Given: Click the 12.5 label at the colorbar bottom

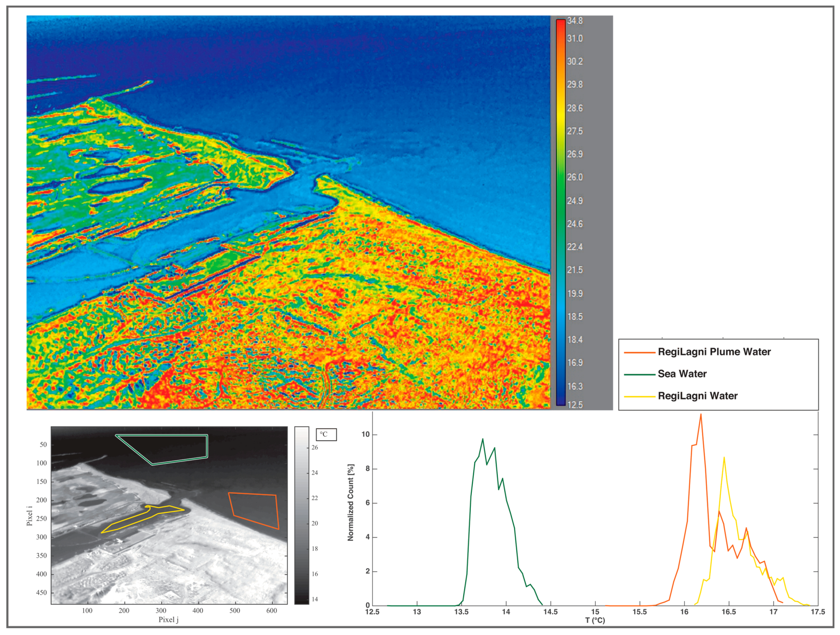Looking at the screenshot, I should coord(575,405).
